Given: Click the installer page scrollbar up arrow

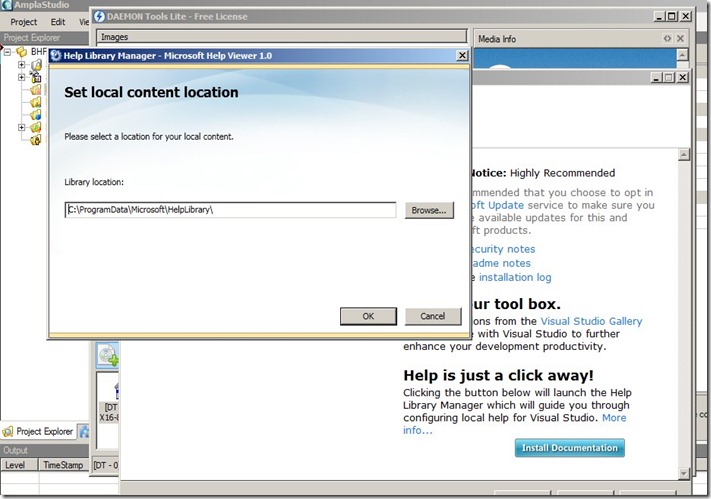Looking at the screenshot, I should pos(684,155).
